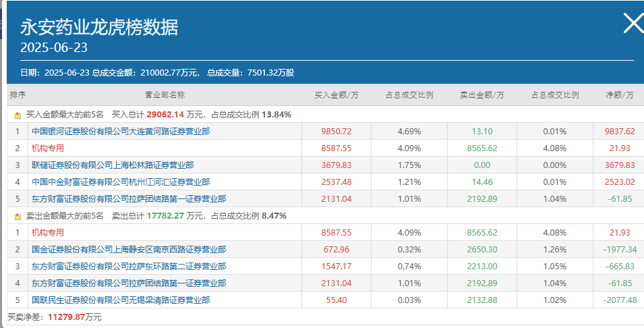This screenshot has width=644, height=328.
Task: Click the sell amount 2650.30 cell
Action: click(x=481, y=250)
